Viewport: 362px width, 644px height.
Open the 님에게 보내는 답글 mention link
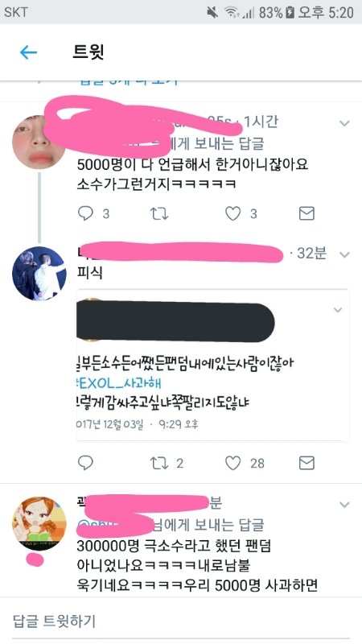tap(171, 525)
